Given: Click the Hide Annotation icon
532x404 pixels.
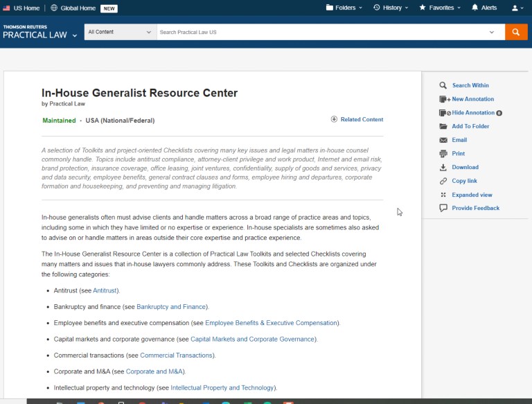Looking at the screenshot, I should click(x=444, y=113).
